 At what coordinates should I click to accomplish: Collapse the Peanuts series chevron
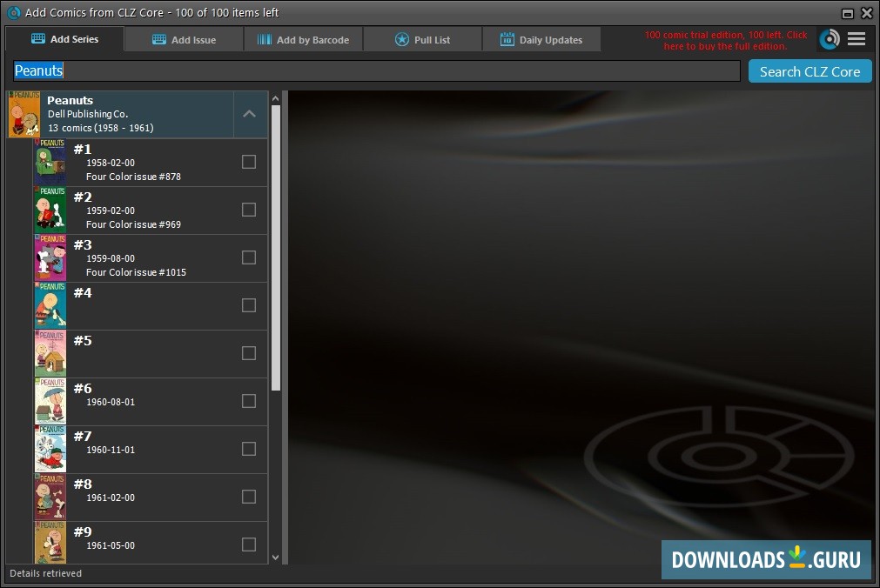pyautogui.click(x=250, y=114)
